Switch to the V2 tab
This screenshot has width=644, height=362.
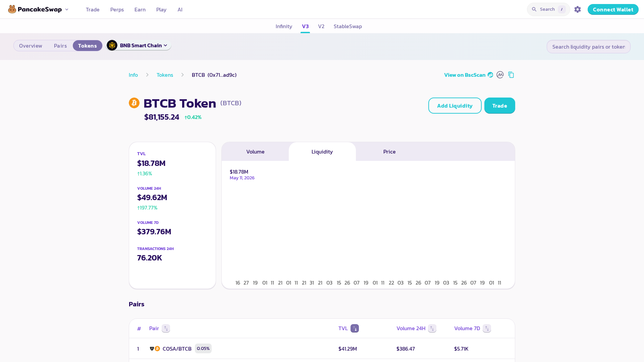click(321, 26)
